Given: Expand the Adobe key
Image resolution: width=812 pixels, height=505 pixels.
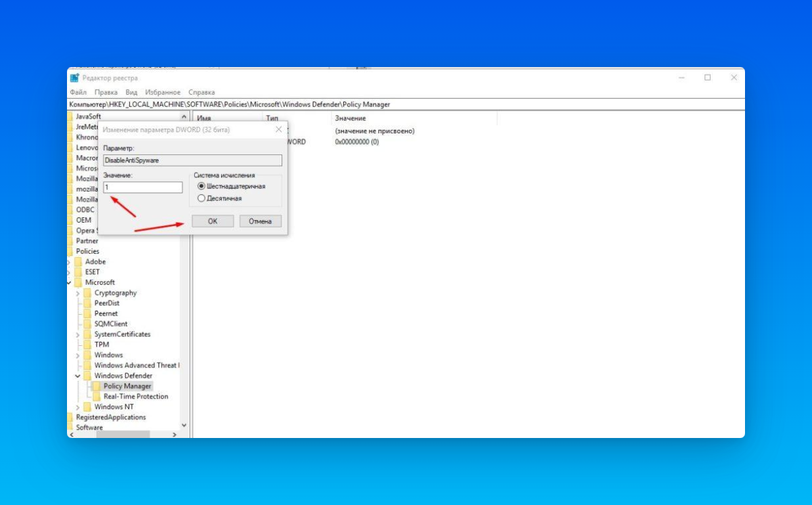Looking at the screenshot, I should click(69, 261).
